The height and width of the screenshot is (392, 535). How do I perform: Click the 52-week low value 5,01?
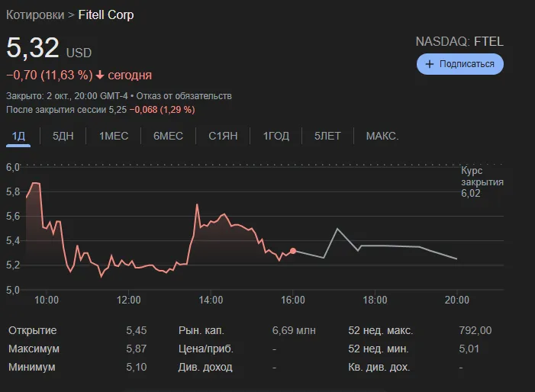click(469, 349)
